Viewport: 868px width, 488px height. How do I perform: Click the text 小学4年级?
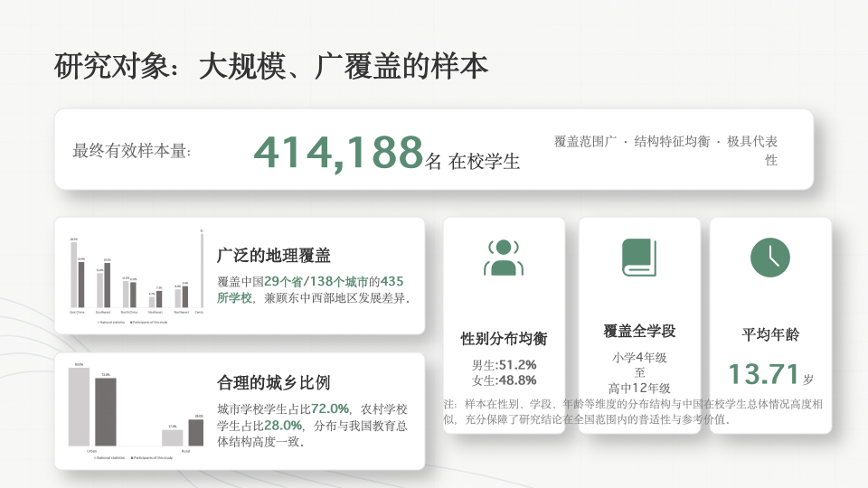tap(639, 358)
